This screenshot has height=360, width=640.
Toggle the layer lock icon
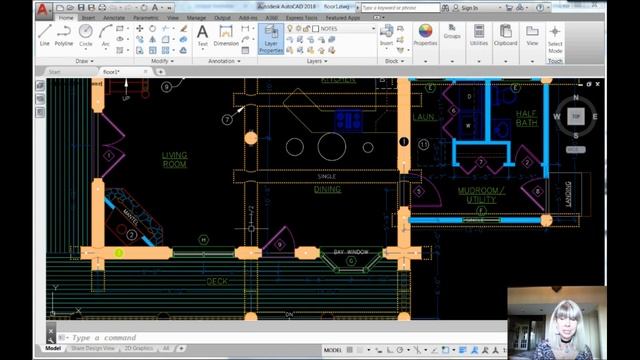tap(307, 29)
